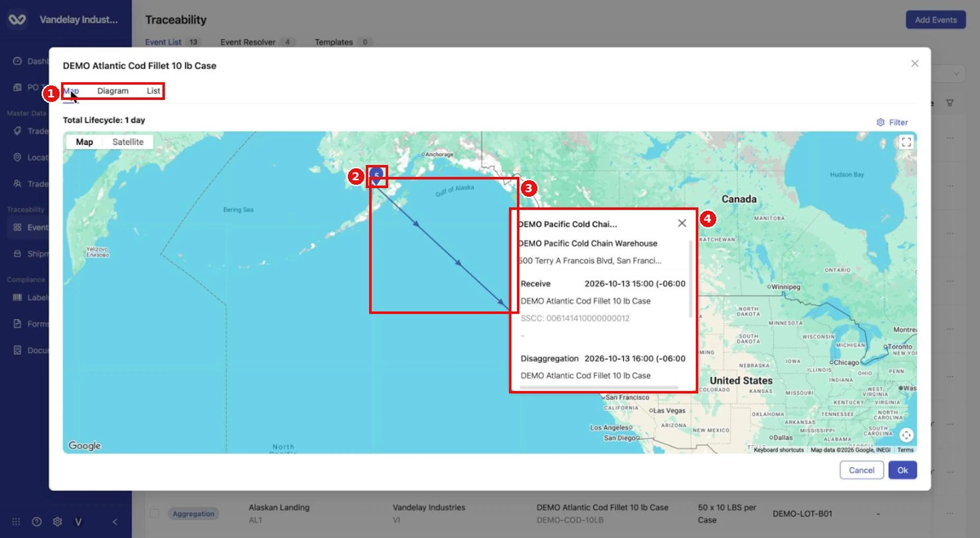Open the Forms sidebar icon
The width and height of the screenshot is (980, 538).
tap(17, 323)
